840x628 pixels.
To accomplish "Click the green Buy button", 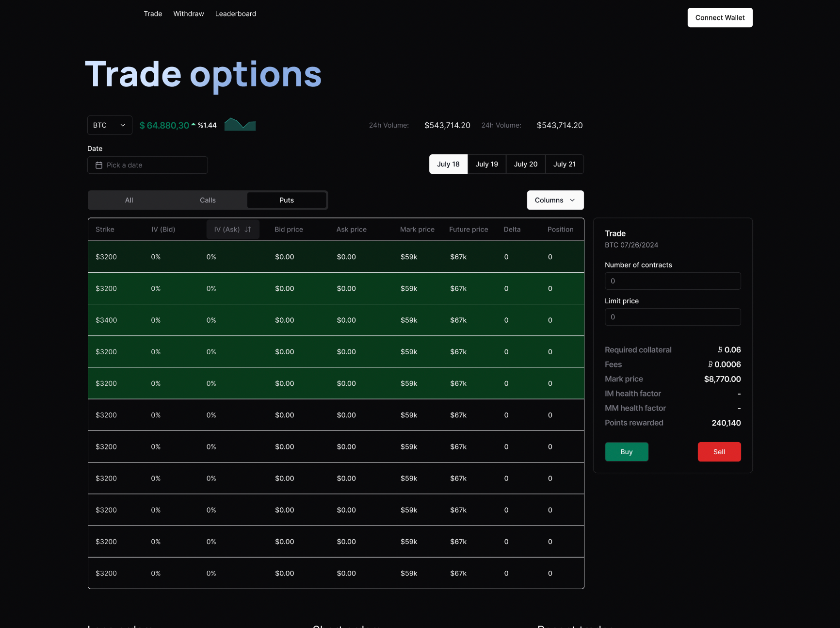I will tap(626, 451).
